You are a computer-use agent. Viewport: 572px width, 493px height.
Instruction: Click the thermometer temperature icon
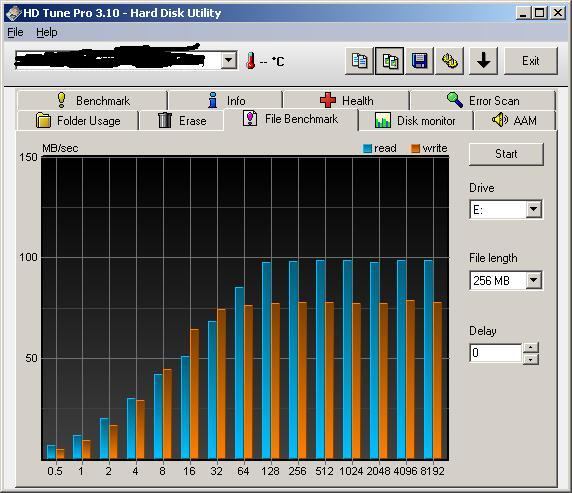(x=251, y=61)
